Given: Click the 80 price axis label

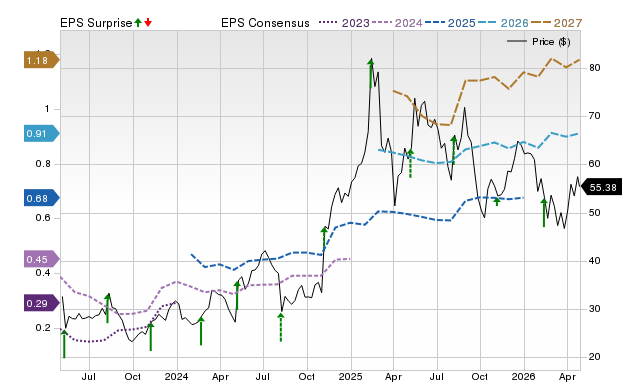Looking at the screenshot, I should (594, 68).
